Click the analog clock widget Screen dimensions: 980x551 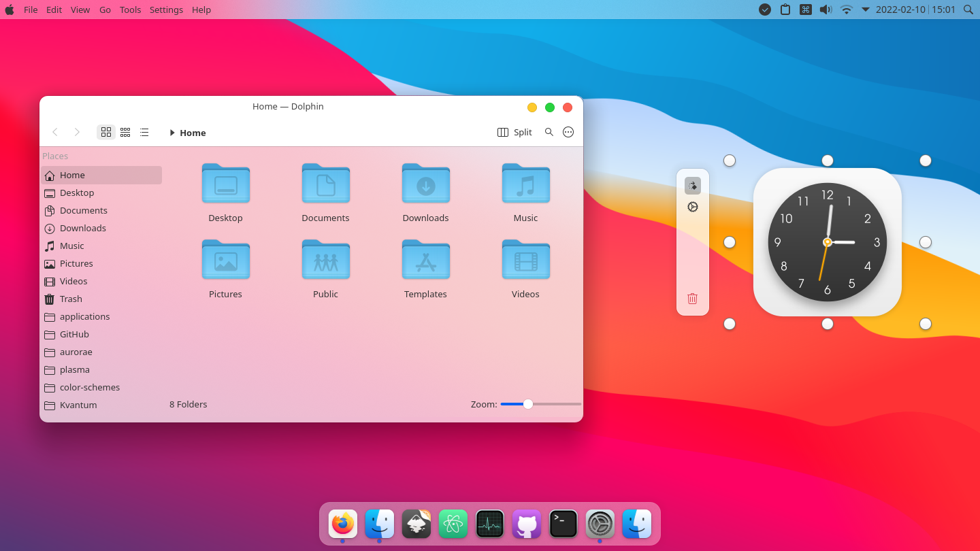828,242
